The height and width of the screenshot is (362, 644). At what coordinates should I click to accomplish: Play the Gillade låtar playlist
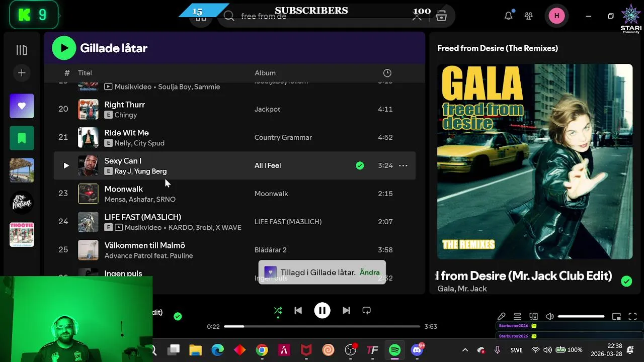tap(64, 48)
